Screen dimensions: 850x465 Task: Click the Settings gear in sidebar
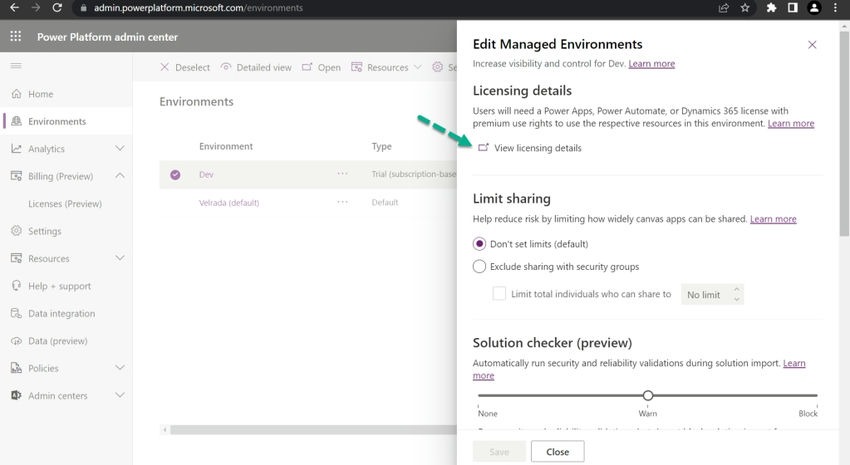(x=16, y=231)
